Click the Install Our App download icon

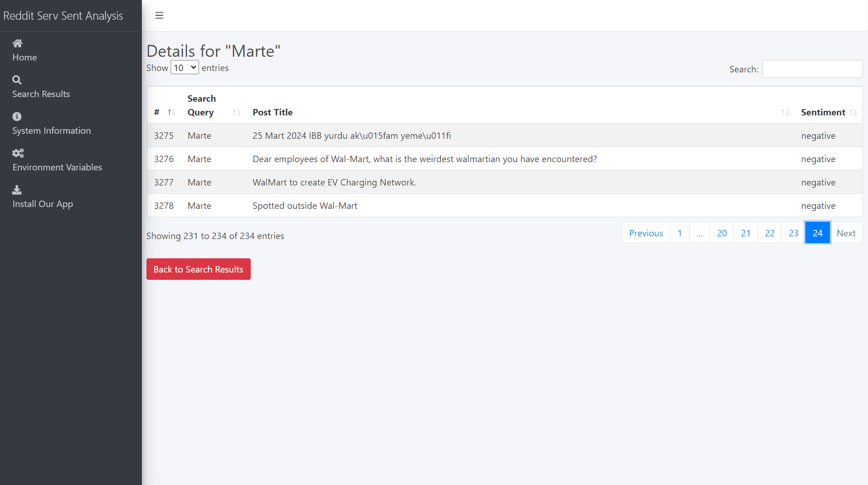coord(17,190)
